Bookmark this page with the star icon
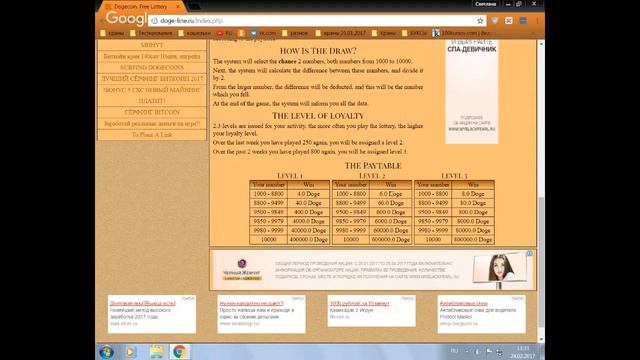 click(x=480, y=20)
